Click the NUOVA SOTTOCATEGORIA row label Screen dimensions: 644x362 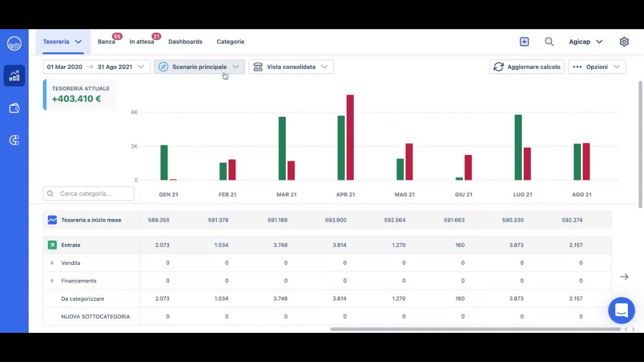96,317
